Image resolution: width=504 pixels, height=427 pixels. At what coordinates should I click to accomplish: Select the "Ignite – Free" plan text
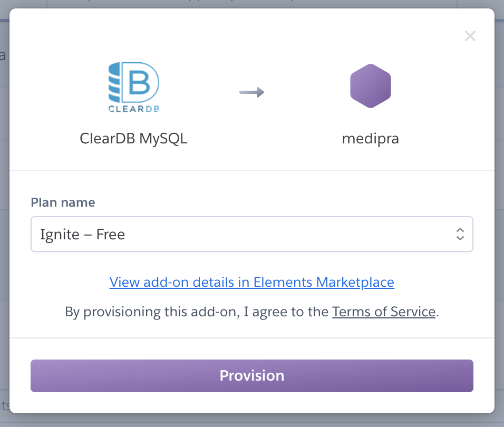click(x=83, y=234)
